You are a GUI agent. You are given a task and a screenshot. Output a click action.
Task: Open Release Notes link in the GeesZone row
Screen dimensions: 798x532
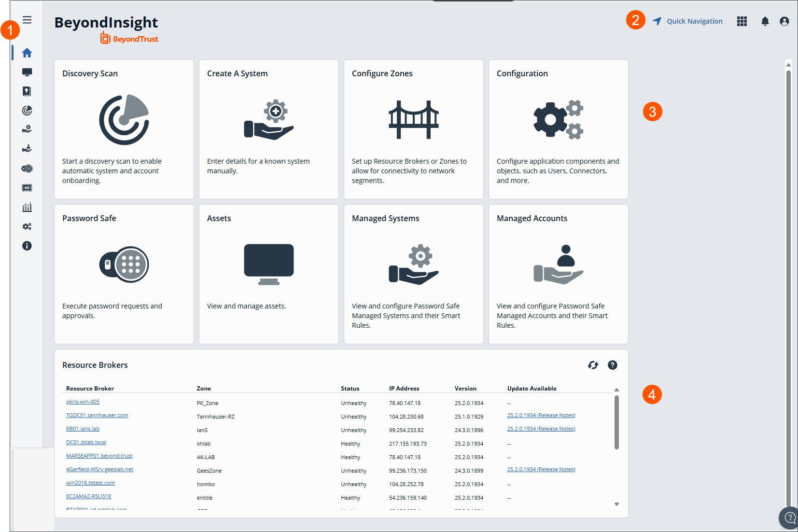(541, 469)
